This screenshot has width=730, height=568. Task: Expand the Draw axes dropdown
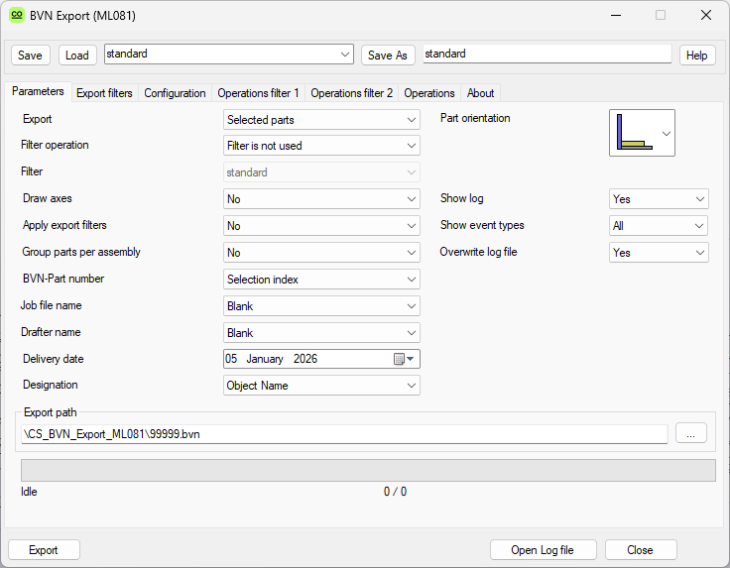click(x=321, y=199)
